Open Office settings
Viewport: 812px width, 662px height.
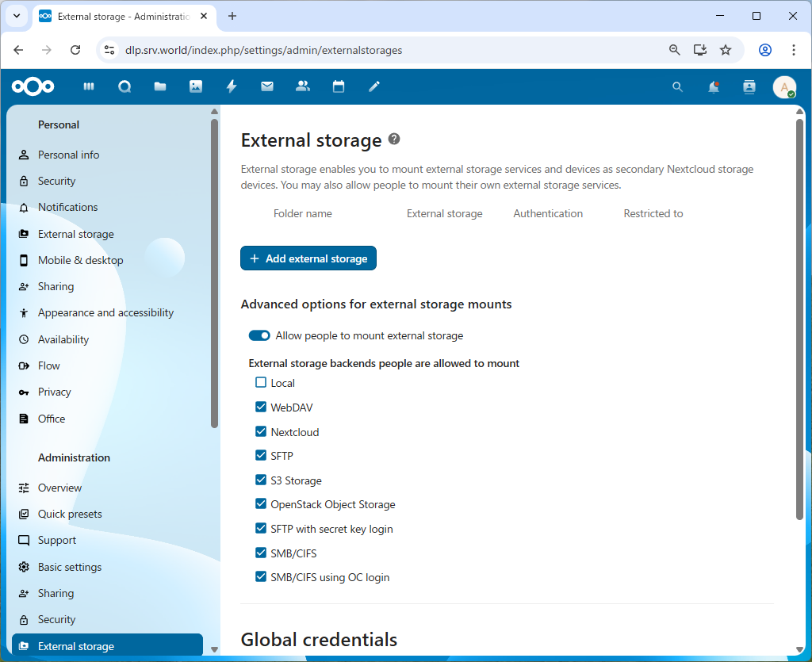pos(107,419)
